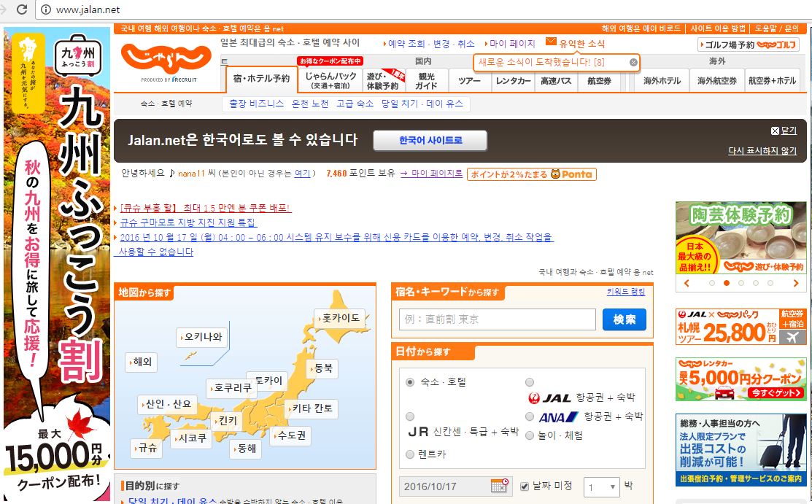Screen dimensions: 812x504
Task: Open the 宿・ホテル予約 tab
Action: pyautogui.click(x=261, y=80)
